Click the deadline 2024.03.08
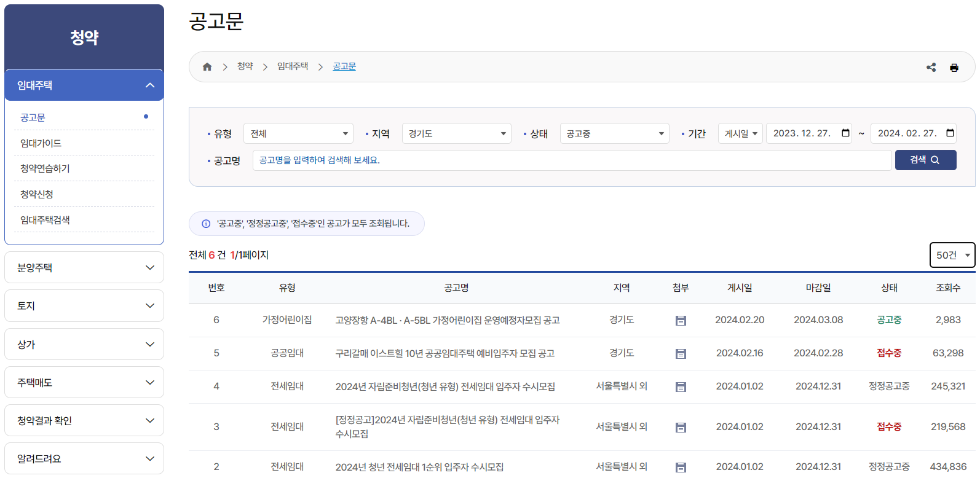Viewport: 980px width, 478px height. click(x=818, y=320)
